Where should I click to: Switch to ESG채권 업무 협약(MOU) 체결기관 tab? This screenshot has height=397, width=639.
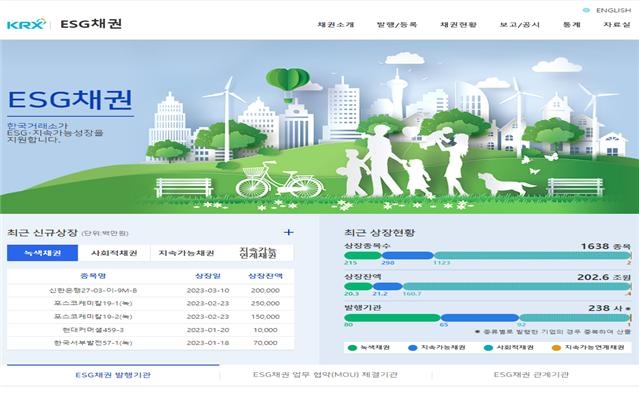pos(325,375)
